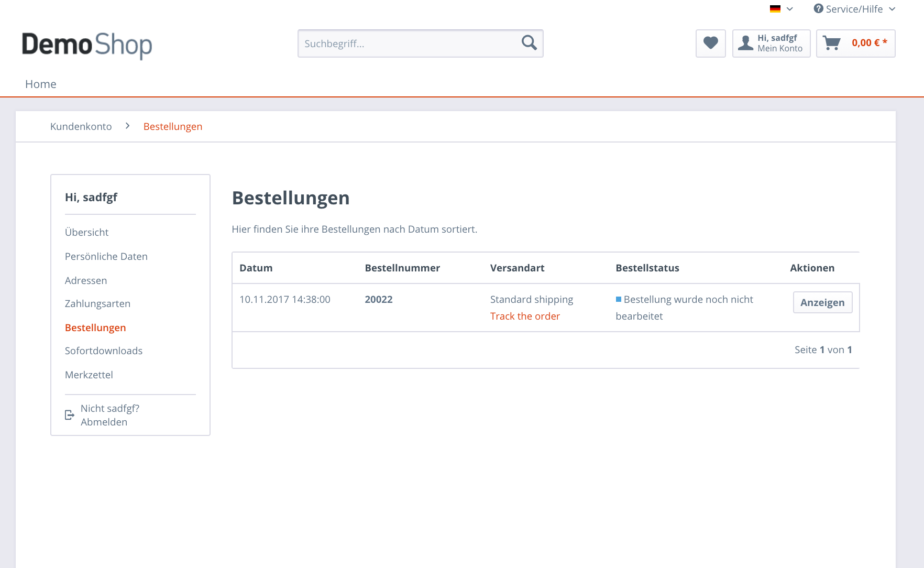Image resolution: width=924 pixels, height=568 pixels.
Task: Click the DemoShop logo
Action: pyautogui.click(x=87, y=45)
